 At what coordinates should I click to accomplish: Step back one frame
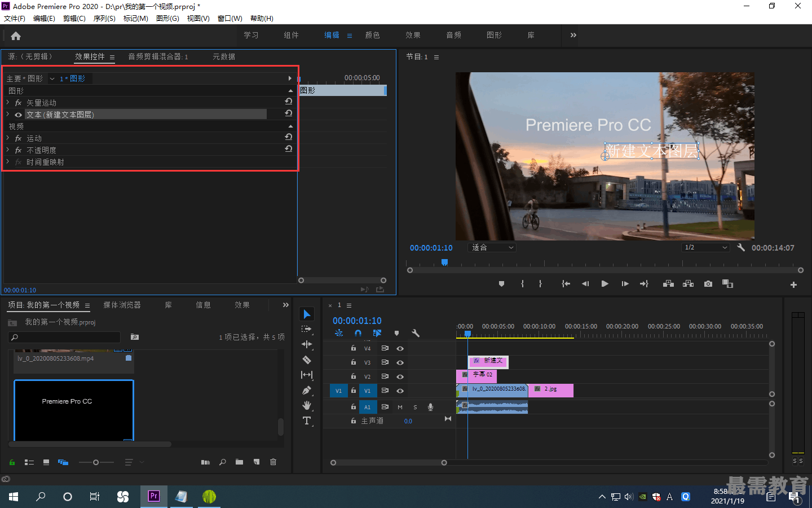click(585, 284)
